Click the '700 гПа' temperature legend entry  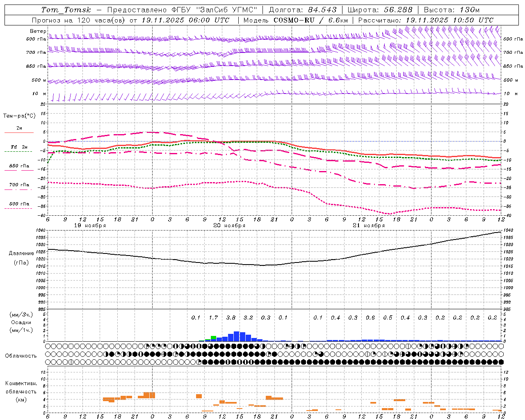tap(19, 185)
